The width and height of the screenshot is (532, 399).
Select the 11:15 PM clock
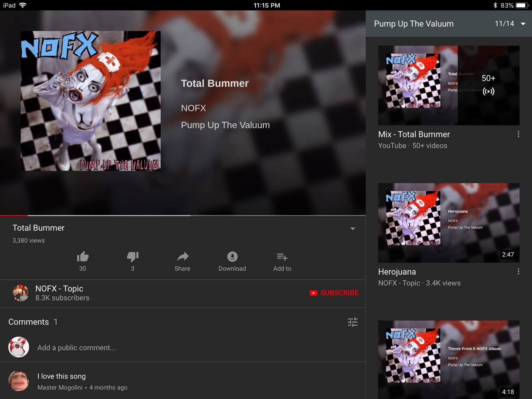coord(267,5)
